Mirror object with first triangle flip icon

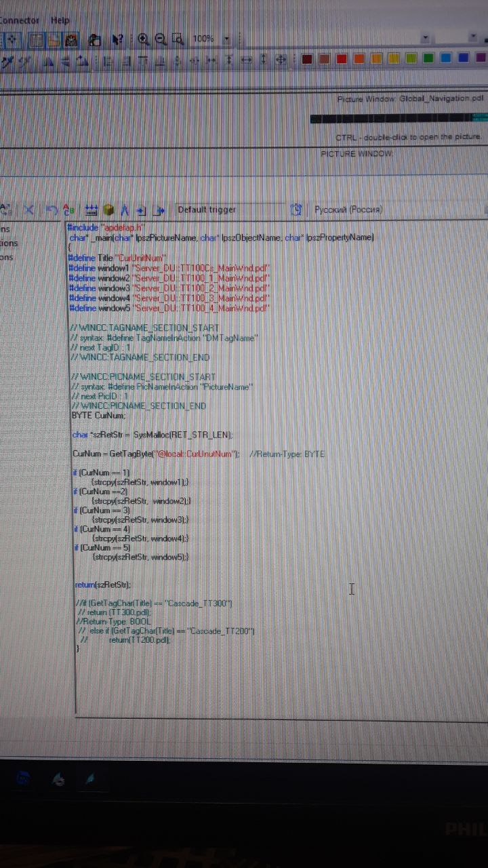[x=48, y=61]
